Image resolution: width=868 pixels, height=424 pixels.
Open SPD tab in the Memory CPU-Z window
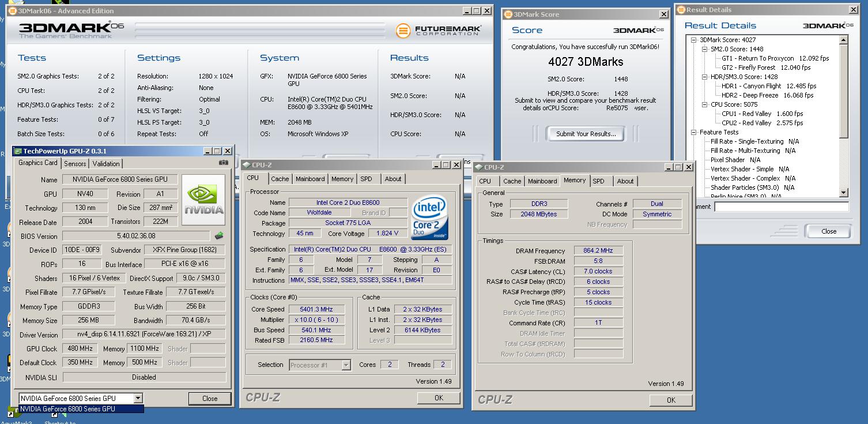click(x=599, y=181)
